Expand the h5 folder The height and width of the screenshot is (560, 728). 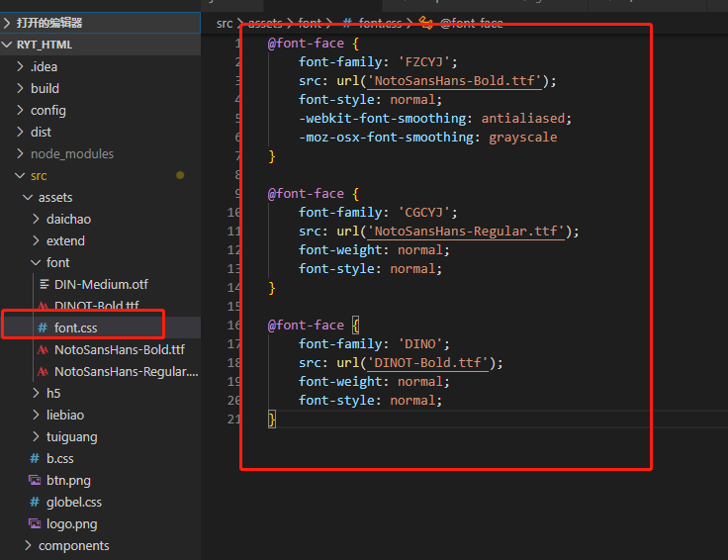click(x=37, y=393)
